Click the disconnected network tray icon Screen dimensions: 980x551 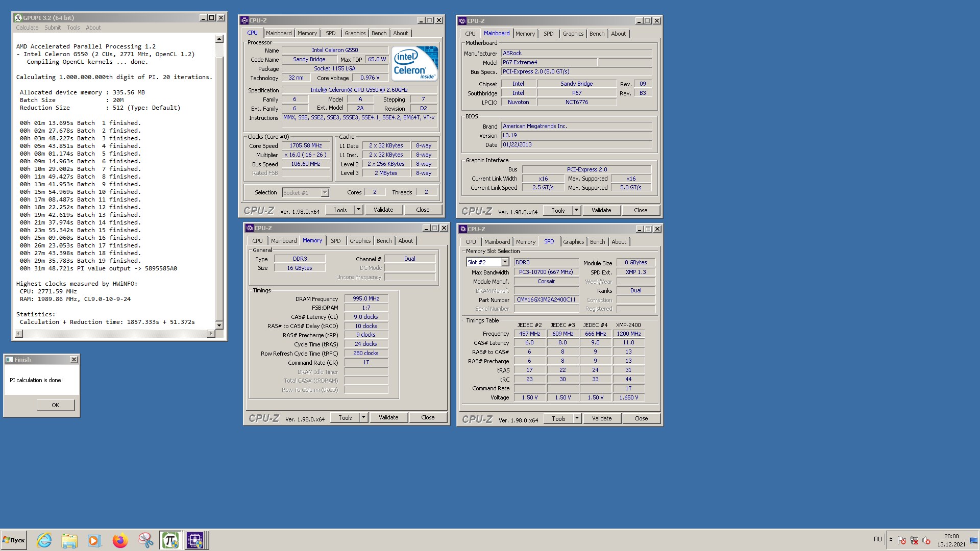[914, 540]
